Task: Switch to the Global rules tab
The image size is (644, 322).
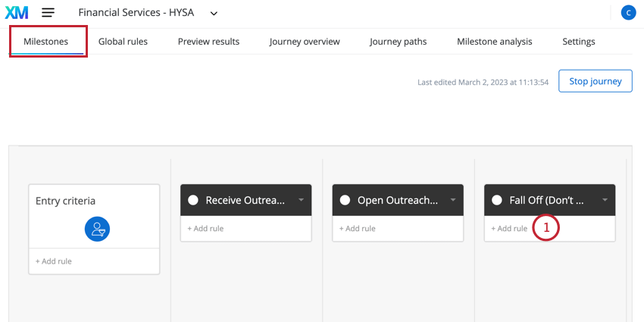Action: pos(123,42)
